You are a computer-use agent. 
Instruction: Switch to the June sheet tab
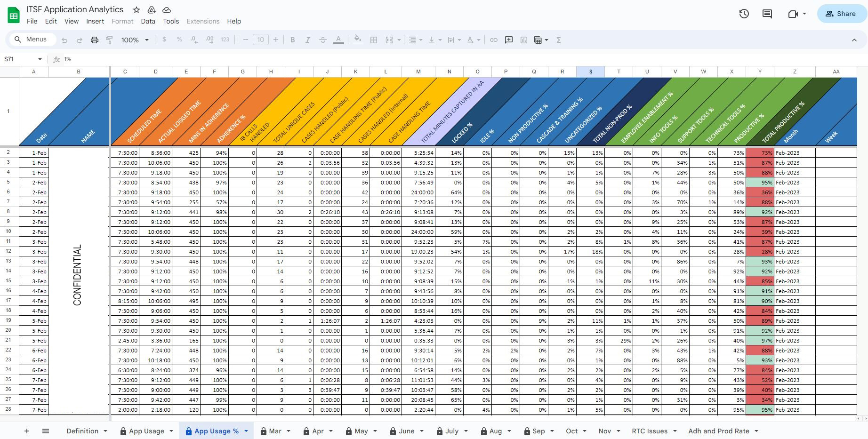(407, 431)
